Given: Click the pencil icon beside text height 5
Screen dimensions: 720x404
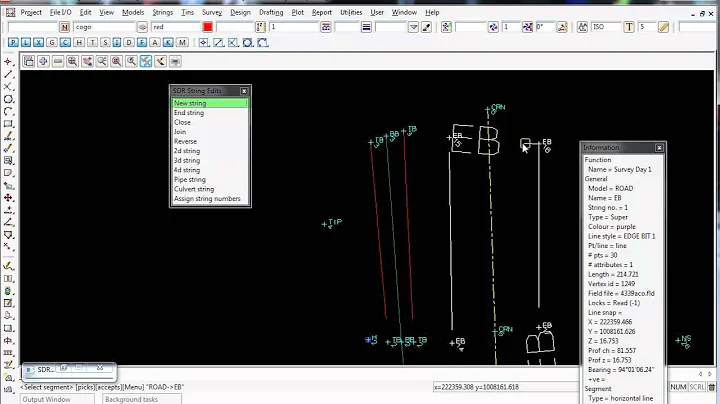Looking at the screenshot, I should [x=663, y=27].
